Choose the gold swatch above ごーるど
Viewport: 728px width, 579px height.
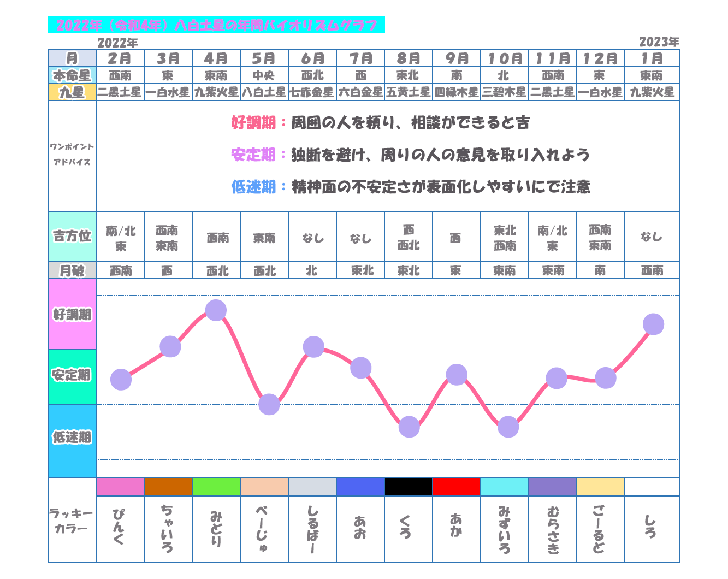(601, 487)
